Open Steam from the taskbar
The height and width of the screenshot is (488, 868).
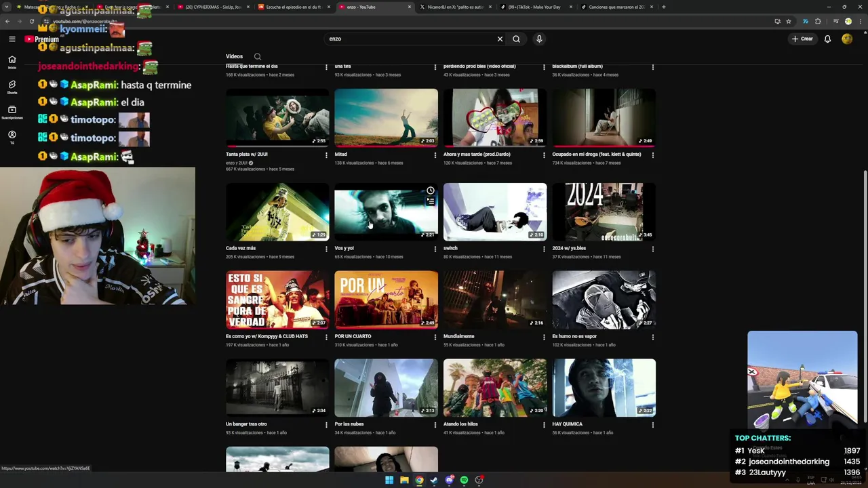pyautogui.click(x=434, y=480)
